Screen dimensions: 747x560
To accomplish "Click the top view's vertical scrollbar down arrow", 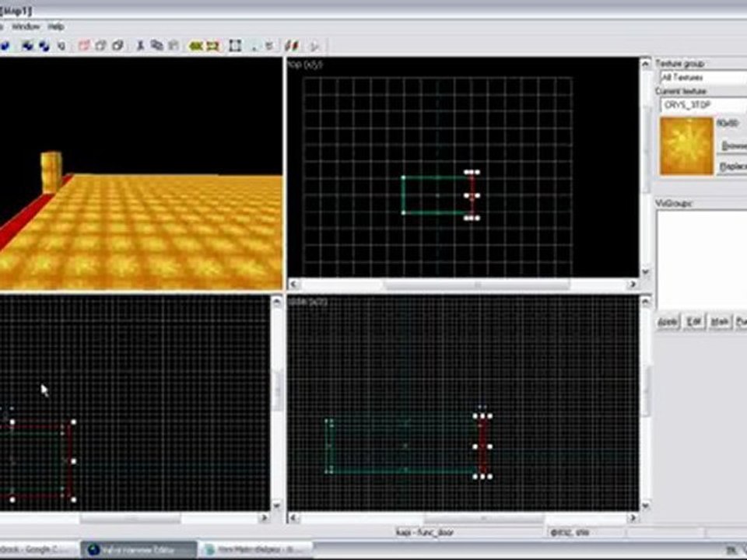I will click(646, 272).
